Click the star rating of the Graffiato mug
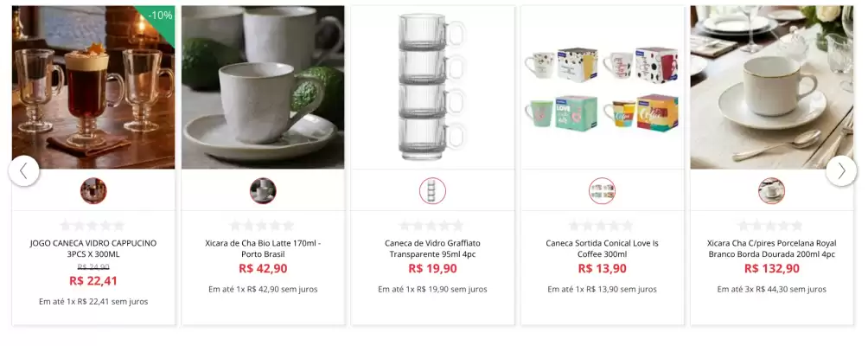This screenshot has width=868, height=346. pos(432,226)
